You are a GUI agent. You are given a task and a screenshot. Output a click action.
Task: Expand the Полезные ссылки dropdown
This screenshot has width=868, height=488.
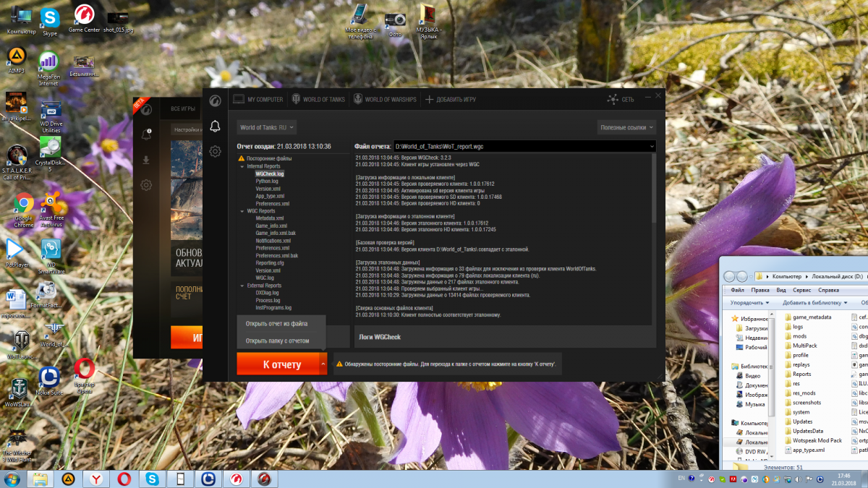pyautogui.click(x=626, y=127)
